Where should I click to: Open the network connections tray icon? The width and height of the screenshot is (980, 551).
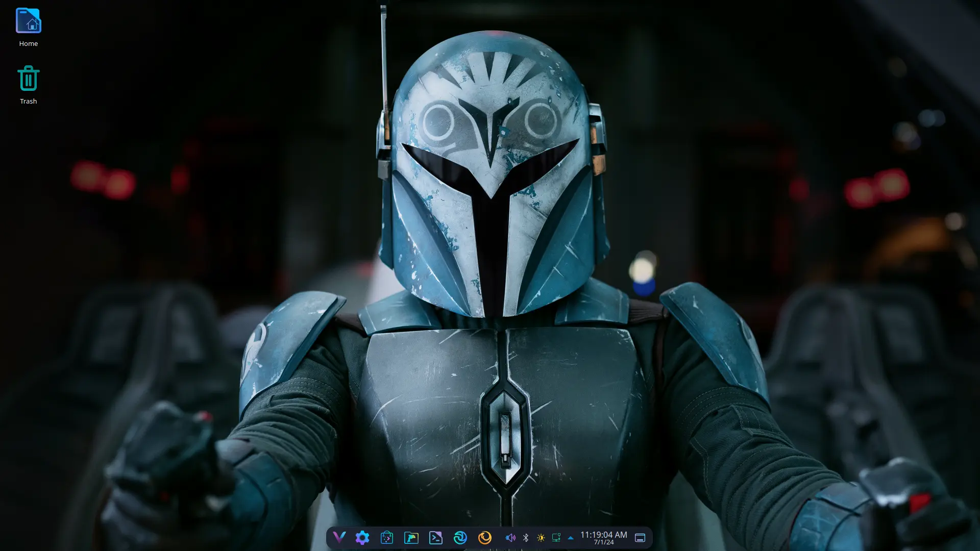pyautogui.click(x=556, y=538)
